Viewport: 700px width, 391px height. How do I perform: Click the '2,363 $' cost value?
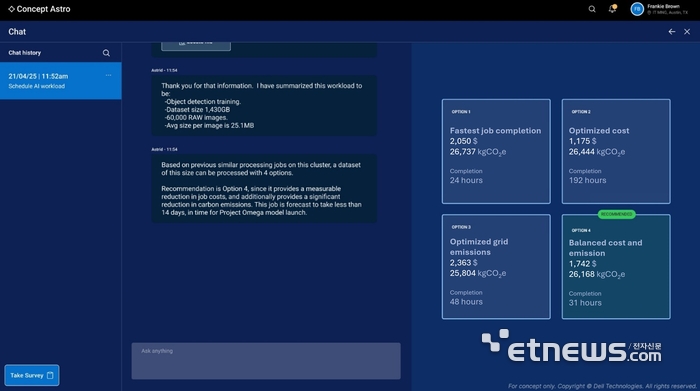click(463, 262)
